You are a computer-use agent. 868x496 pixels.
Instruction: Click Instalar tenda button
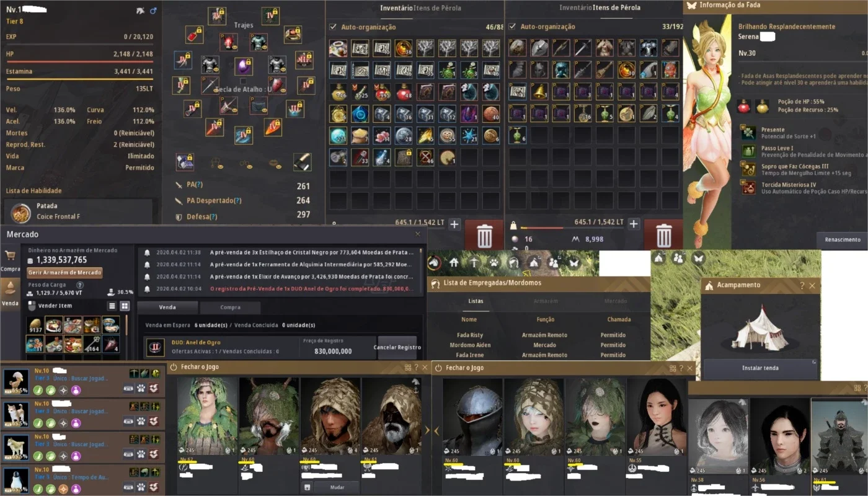coord(760,368)
